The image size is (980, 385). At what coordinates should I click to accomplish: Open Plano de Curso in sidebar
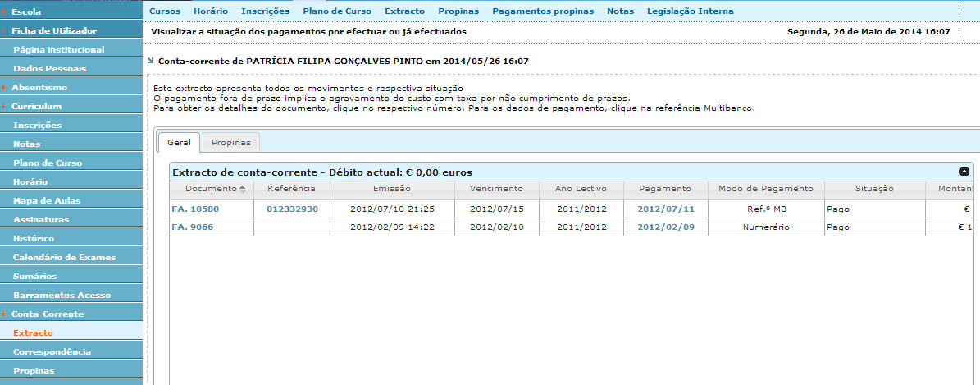pyautogui.click(x=71, y=163)
